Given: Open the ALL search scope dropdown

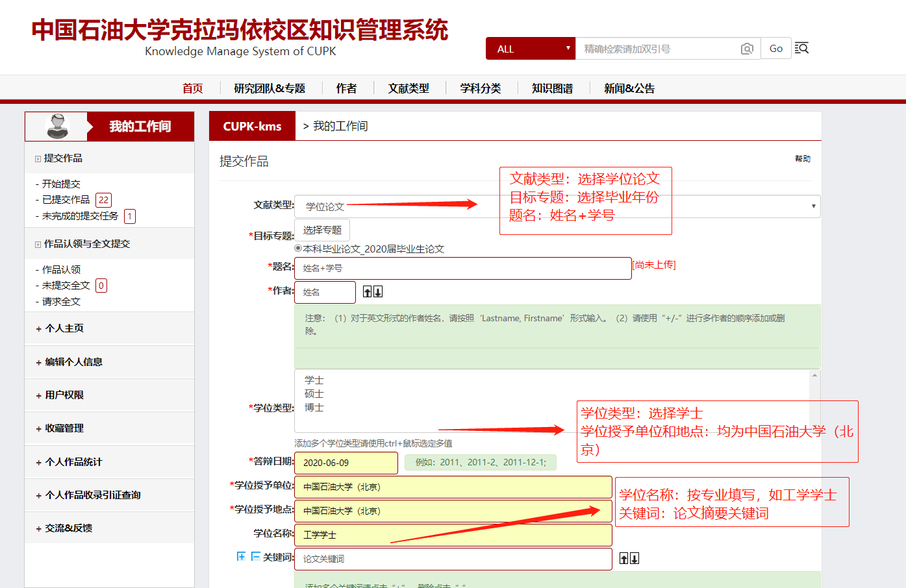Looking at the screenshot, I should click(530, 49).
